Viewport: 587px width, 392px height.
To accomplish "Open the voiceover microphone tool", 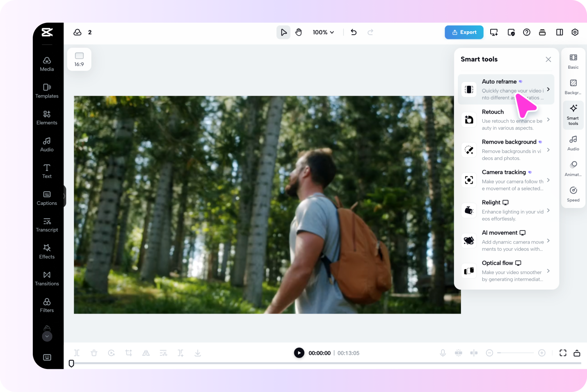I will [x=443, y=353].
